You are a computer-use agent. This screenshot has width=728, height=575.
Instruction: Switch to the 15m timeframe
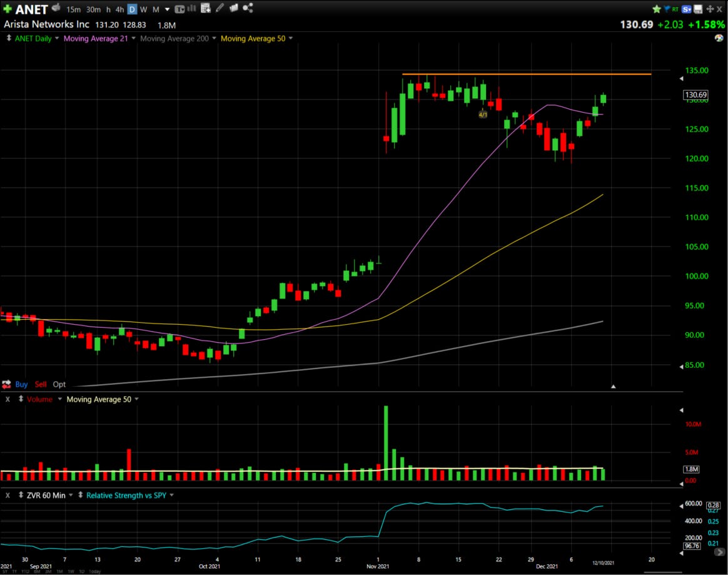point(73,9)
